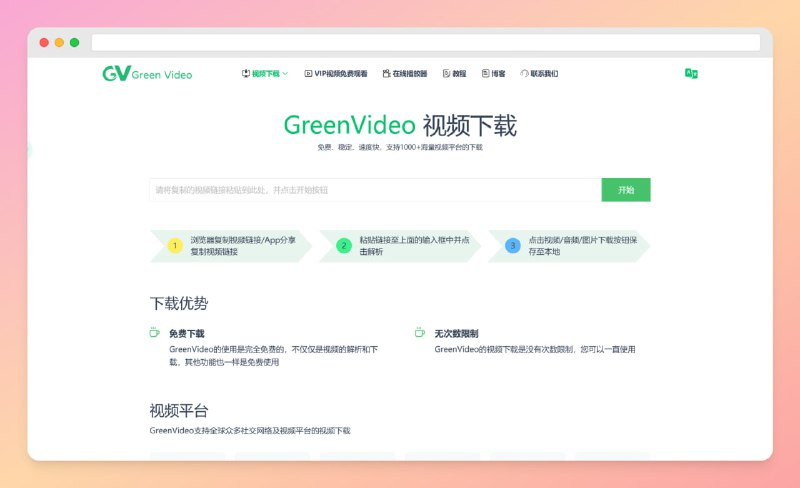Click the headset icon beside 联系我们
Viewport: 800px width, 488px height.
pos(524,74)
